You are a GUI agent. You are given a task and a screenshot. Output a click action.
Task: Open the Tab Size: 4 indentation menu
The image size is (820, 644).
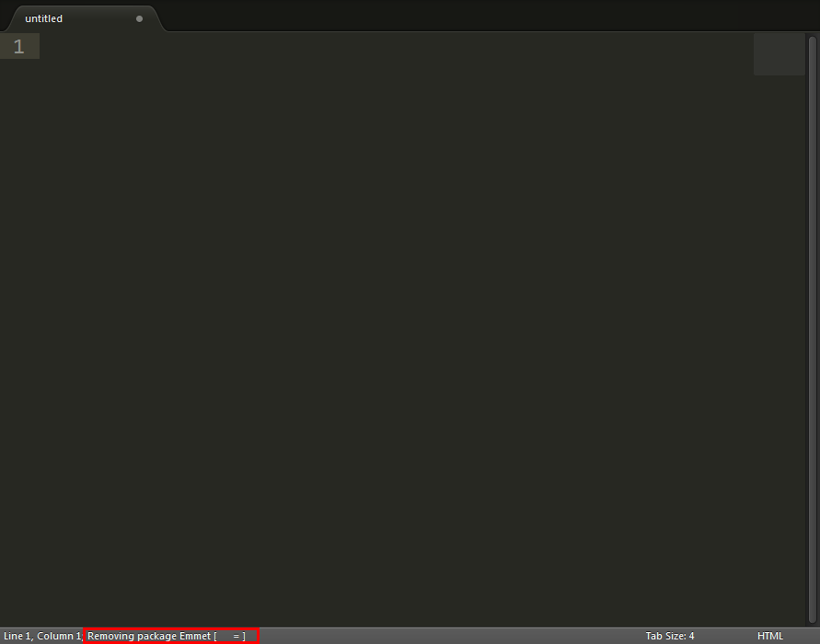pos(669,636)
